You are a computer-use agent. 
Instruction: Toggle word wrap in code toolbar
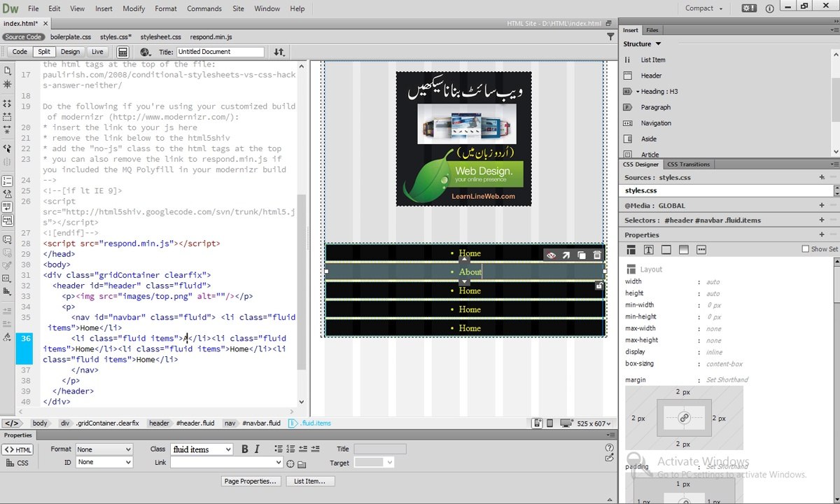[7, 207]
